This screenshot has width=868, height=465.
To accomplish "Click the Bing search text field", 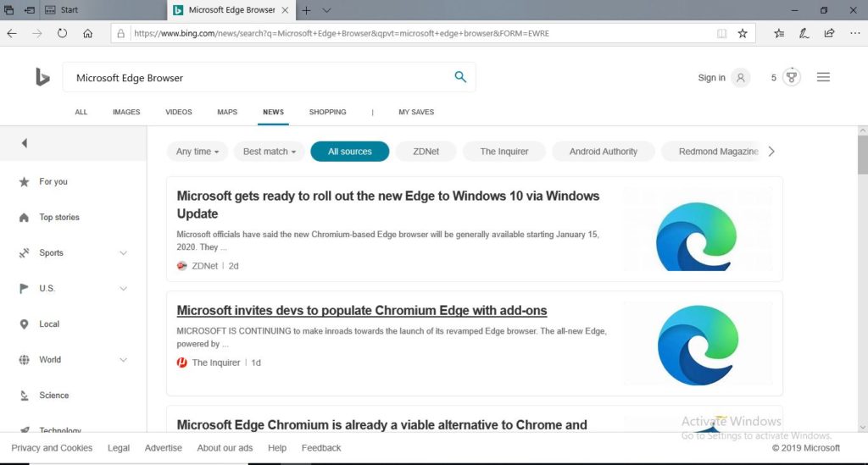I will 254,78.
